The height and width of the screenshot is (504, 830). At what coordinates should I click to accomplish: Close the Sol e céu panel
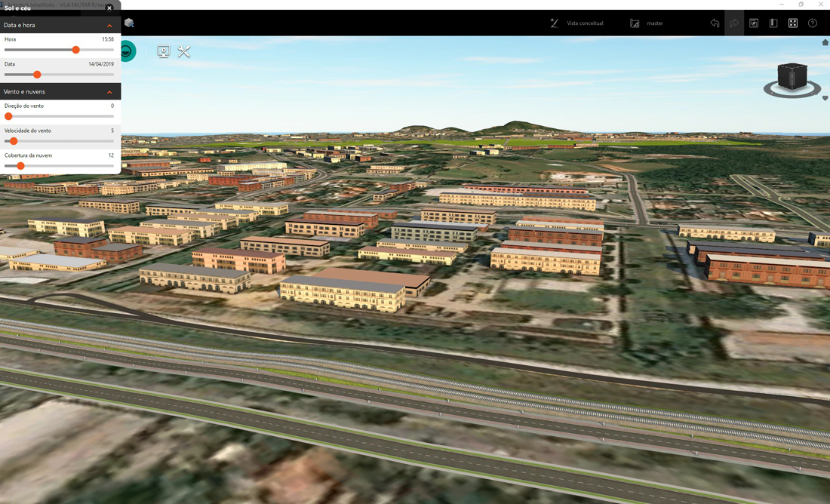tap(109, 8)
